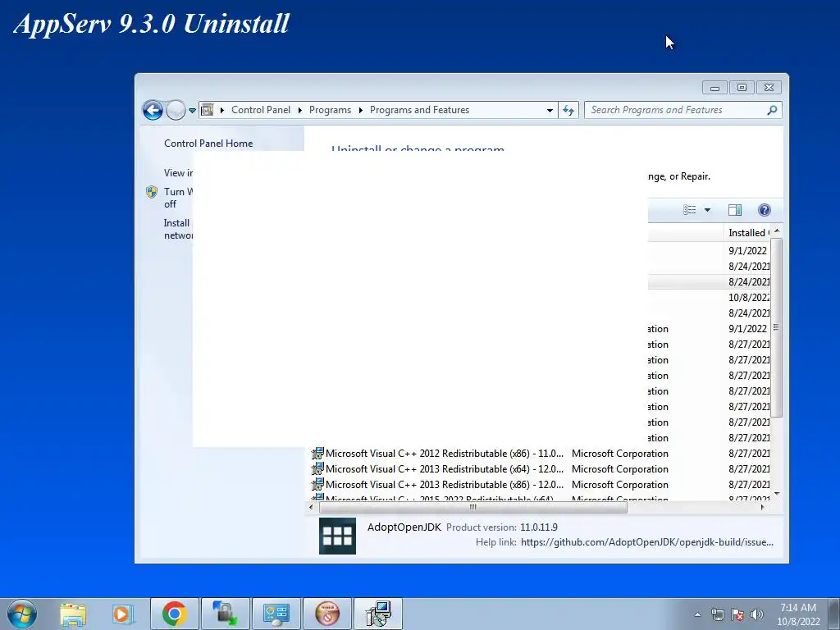Open Google Chrome from taskbar
The height and width of the screenshot is (630, 840).
tap(175, 614)
